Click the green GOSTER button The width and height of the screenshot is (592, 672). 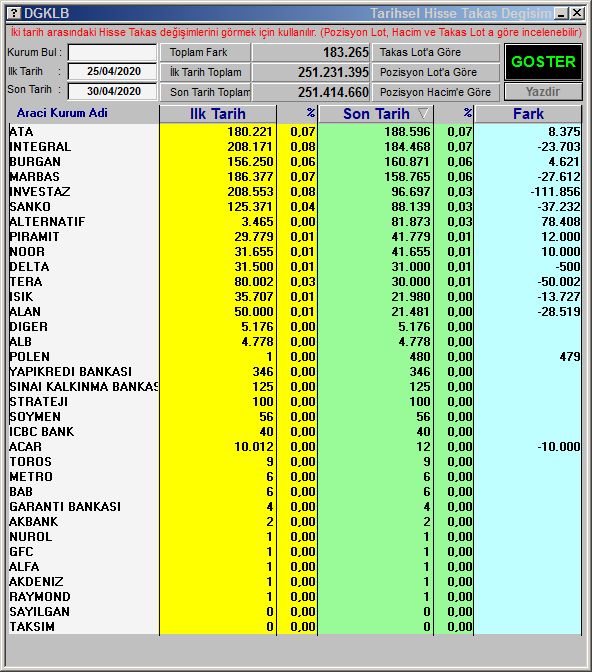(543, 62)
